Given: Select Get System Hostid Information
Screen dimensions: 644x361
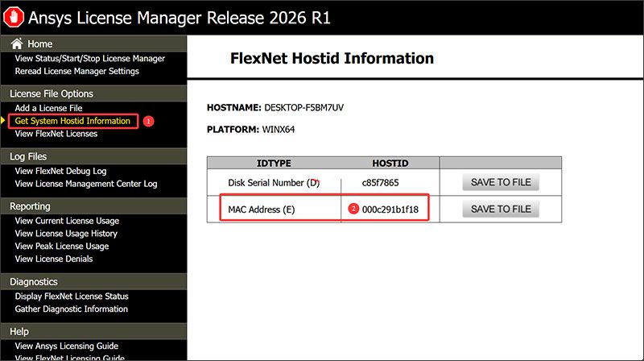Looking at the screenshot, I should pyautogui.click(x=72, y=121).
